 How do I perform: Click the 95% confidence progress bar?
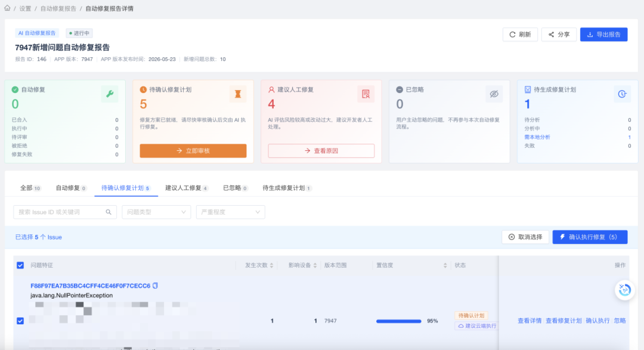point(398,321)
